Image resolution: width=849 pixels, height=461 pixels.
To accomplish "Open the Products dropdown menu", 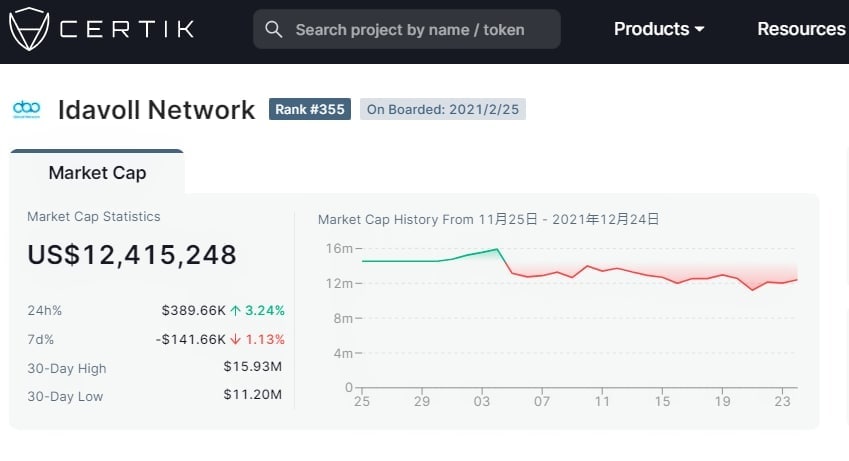I will [659, 29].
